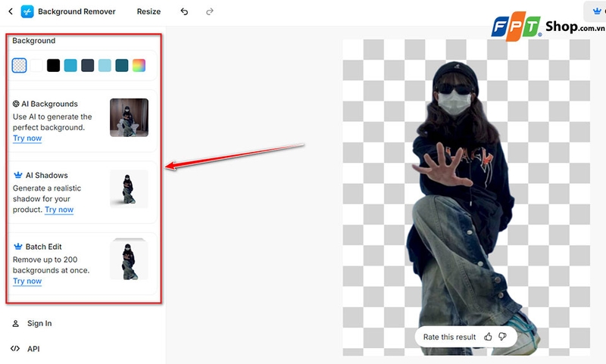606x364 pixels.
Task: Click Try now under AI Shadows
Action: 59,210
